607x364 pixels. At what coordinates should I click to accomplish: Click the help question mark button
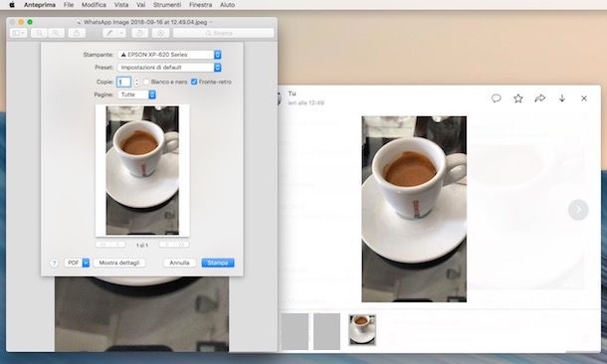click(54, 263)
